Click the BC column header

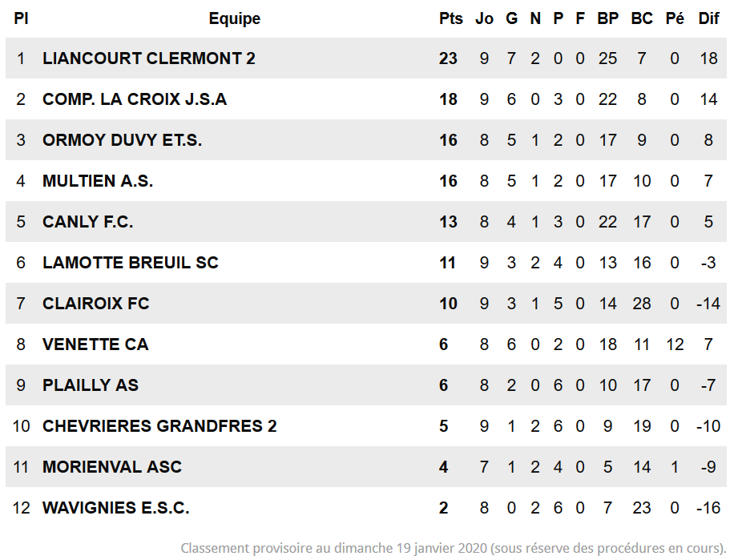click(x=642, y=18)
